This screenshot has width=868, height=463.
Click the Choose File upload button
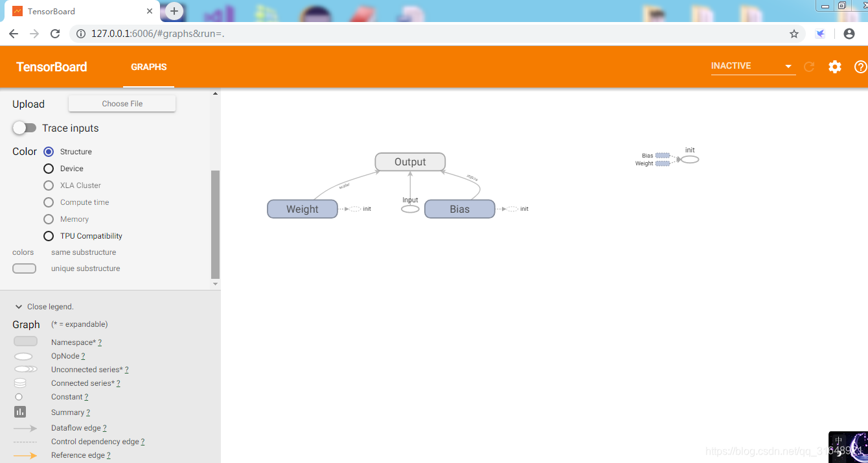tap(122, 104)
